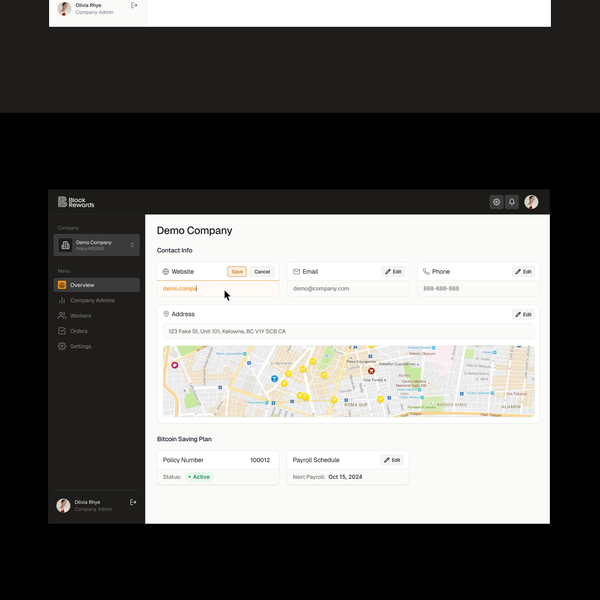Screen dimensions: 600x600
Task: Click the sidebar Settings gear icon
Action: coord(62,346)
